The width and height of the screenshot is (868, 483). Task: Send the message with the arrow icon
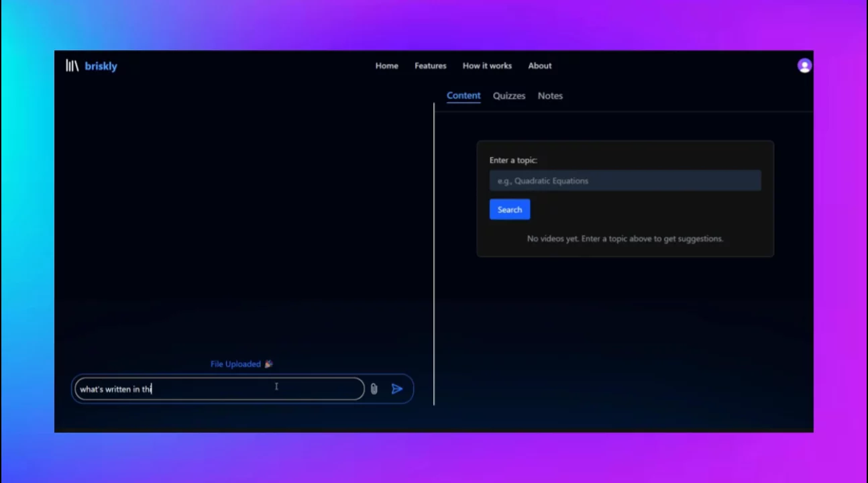(x=397, y=389)
